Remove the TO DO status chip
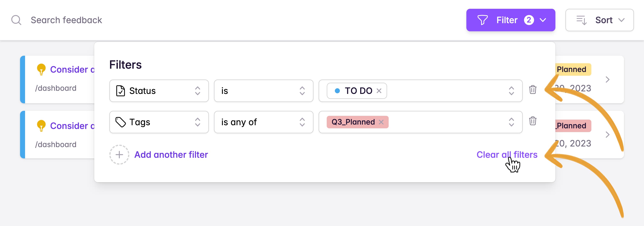The width and height of the screenshot is (644, 226). pos(379,91)
